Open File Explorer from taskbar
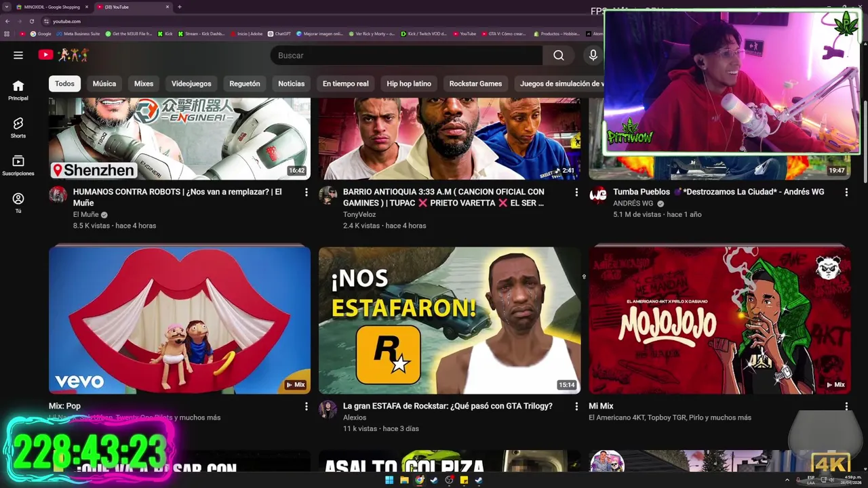868x488 pixels. 404,480
